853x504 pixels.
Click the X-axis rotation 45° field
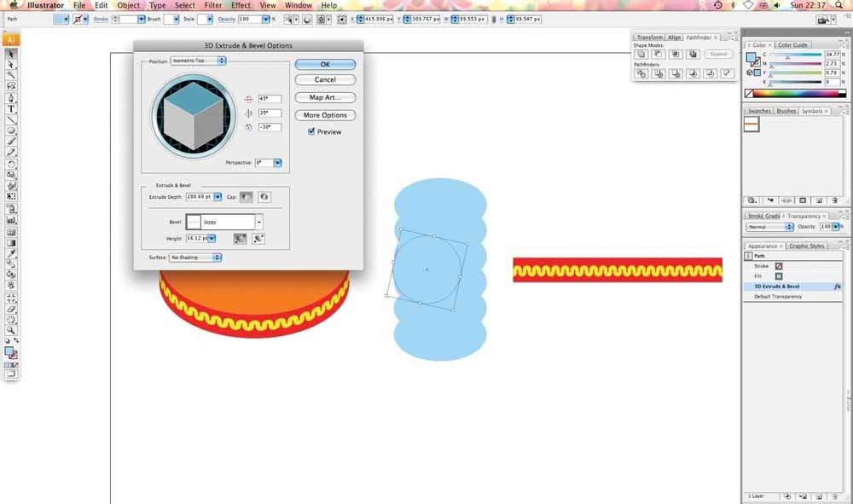(x=270, y=99)
